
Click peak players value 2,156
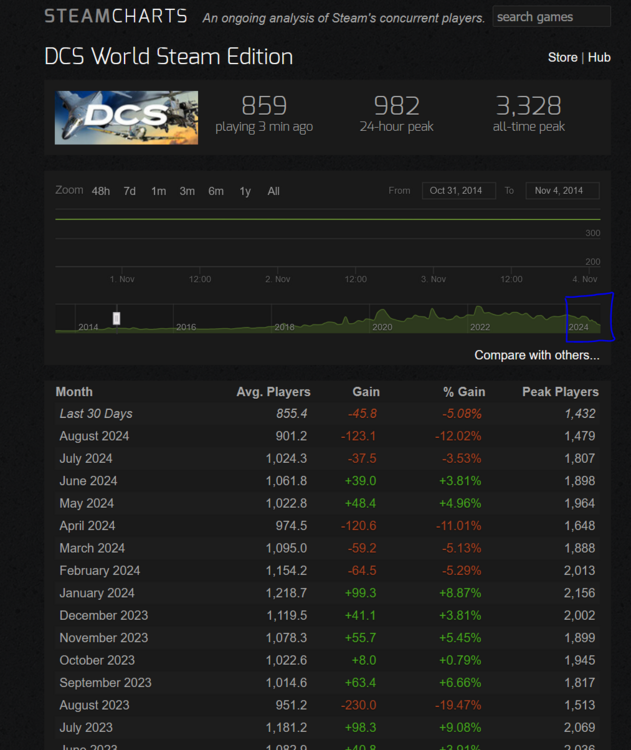click(x=579, y=593)
